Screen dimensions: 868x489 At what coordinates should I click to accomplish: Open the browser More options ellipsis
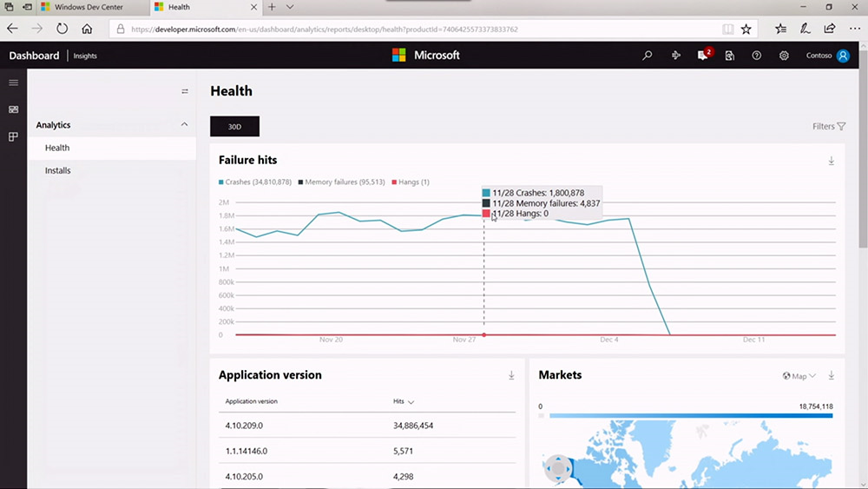coord(855,29)
